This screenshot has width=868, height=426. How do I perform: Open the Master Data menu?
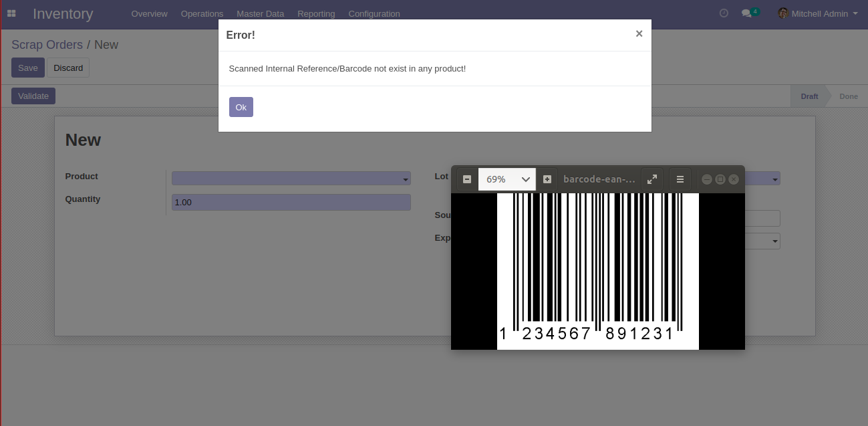click(260, 13)
